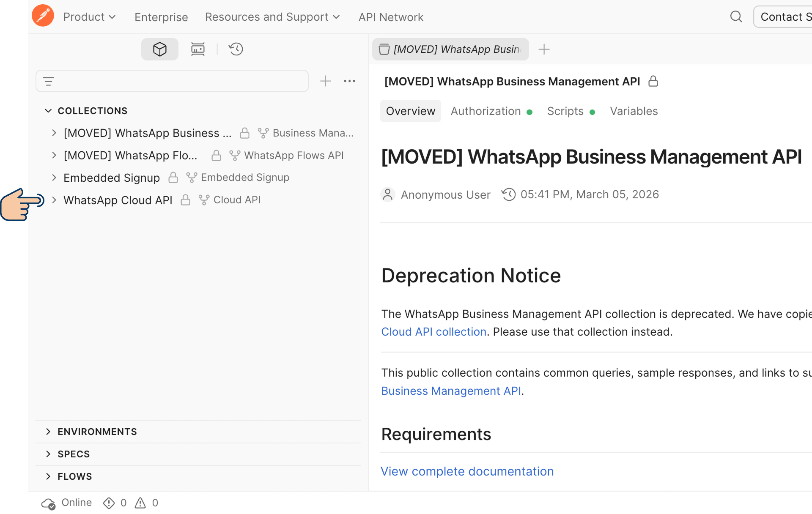
Task: Click collection icon on the open tab
Action: 384,49
